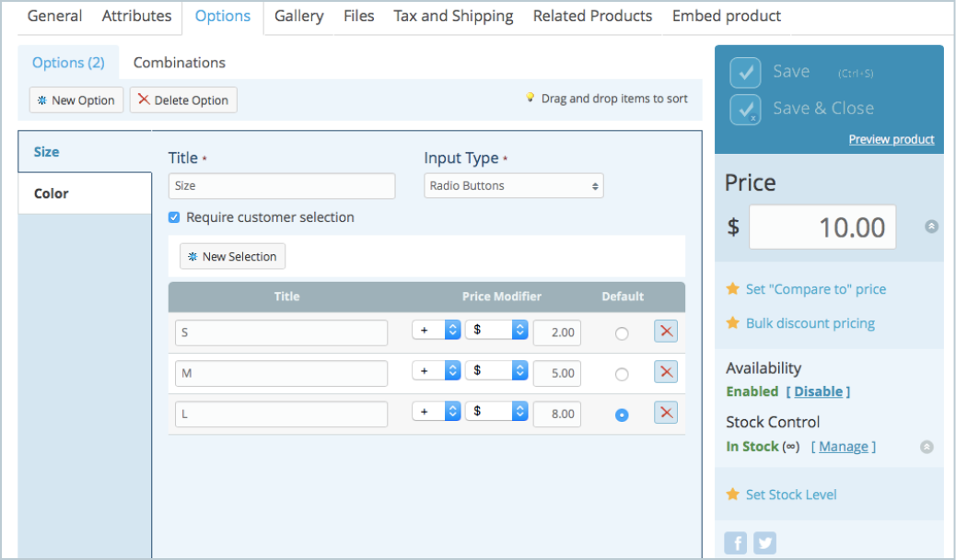Open the dollar currency dropdown for S row
The image size is (956, 560).
click(497, 330)
